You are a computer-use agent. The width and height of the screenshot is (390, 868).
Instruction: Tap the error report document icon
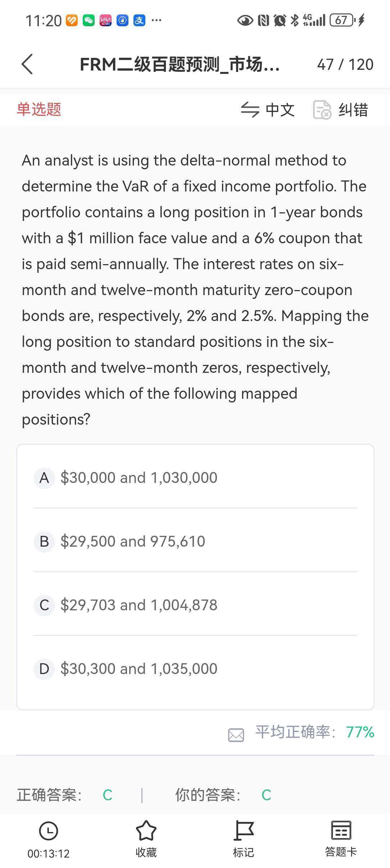coord(322,110)
